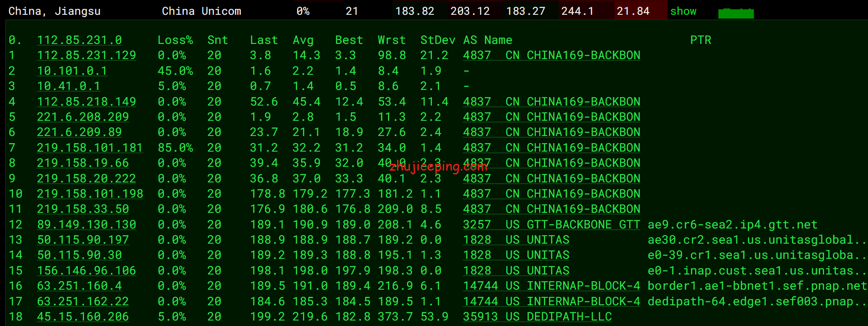868x326 pixels.
Task: Click the green latency graph bar beside 'show'
Action: coord(736,13)
